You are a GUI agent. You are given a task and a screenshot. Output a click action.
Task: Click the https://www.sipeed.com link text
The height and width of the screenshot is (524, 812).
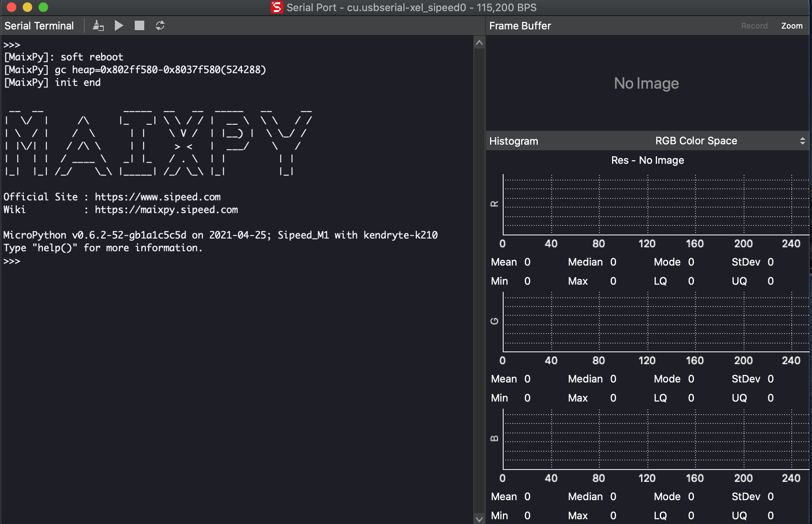[x=157, y=197]
